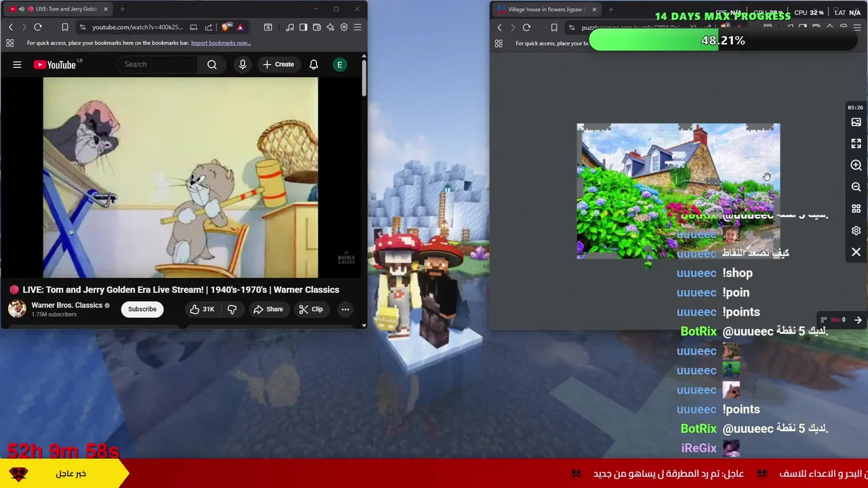
Task: Open the Brave main menu in YouTube window
Action: coord(357,27)
